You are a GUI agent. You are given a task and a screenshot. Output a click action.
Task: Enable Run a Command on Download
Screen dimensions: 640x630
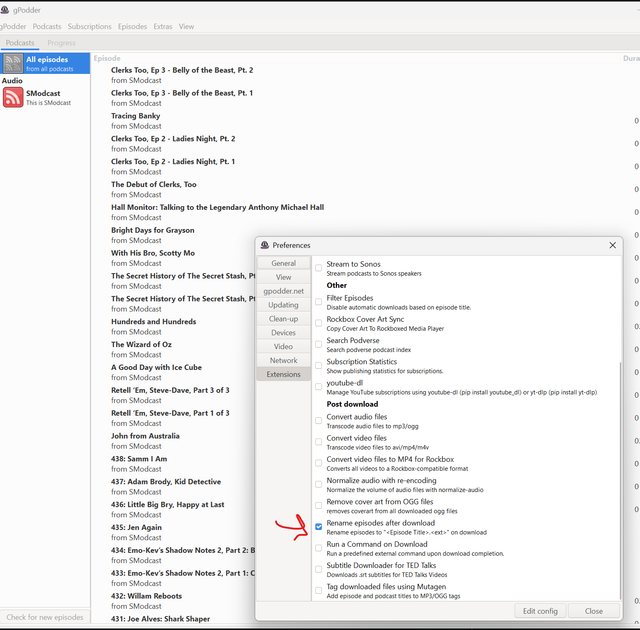pos(318,548)
